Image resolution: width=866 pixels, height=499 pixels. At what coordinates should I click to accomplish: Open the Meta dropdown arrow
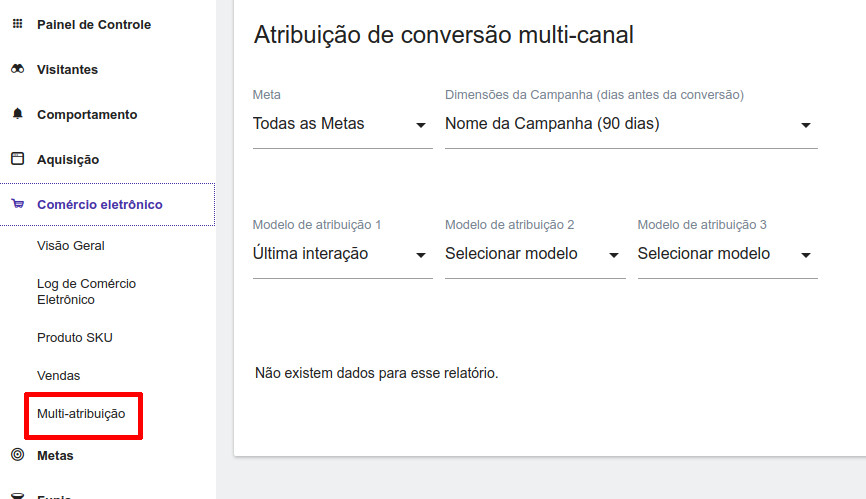(420, 125)
